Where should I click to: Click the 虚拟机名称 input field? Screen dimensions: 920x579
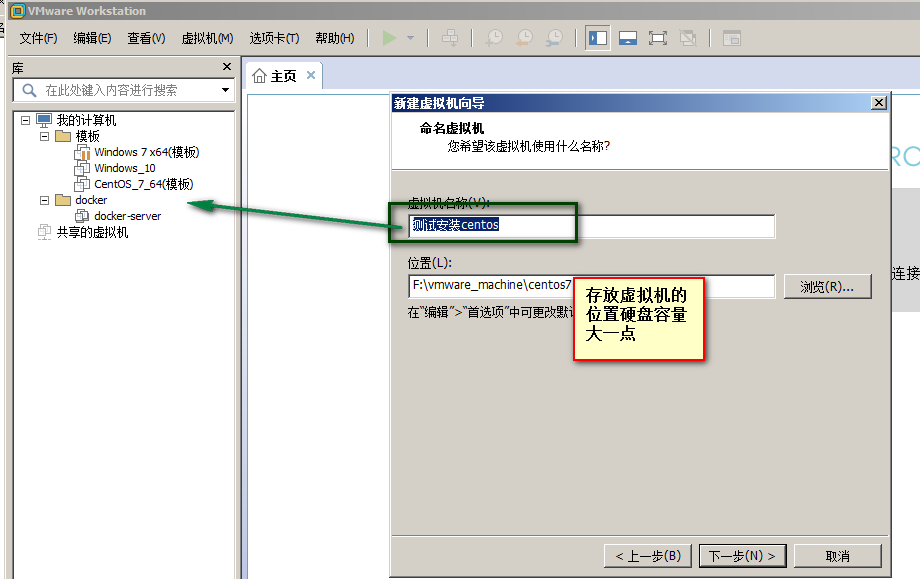[591, 226]
